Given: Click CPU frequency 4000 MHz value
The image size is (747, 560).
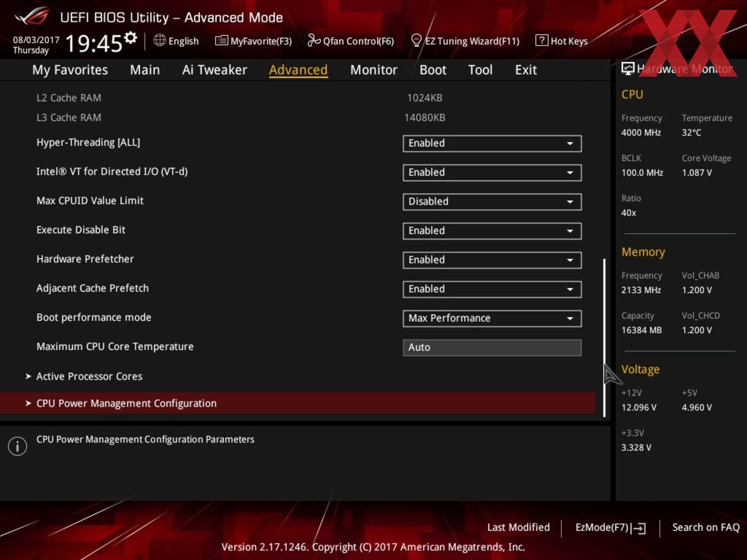Looking at the screenshot, I should click(x=641, y=132).
